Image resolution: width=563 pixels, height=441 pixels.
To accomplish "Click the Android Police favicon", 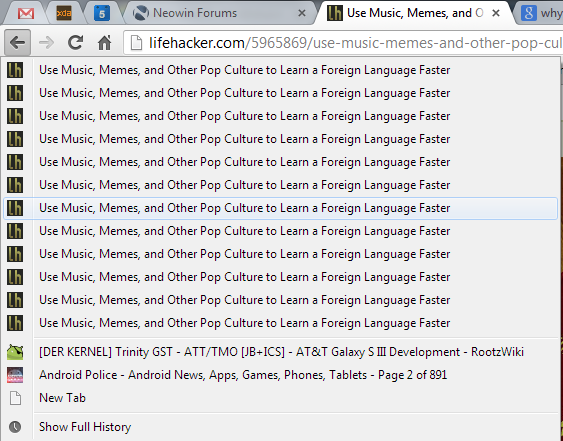I will [x=15, y=375].
